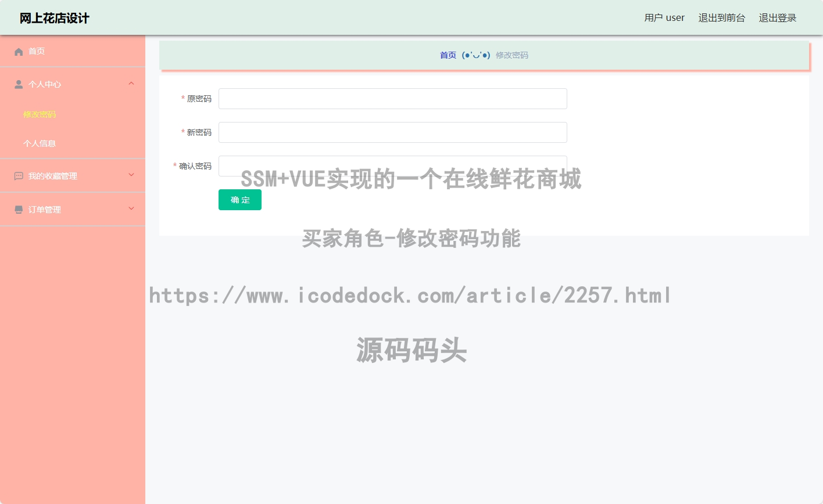Screen dimensions: 823x504
Task: Click the 首页 breadcrumb link
Action: tap(448, 55)
